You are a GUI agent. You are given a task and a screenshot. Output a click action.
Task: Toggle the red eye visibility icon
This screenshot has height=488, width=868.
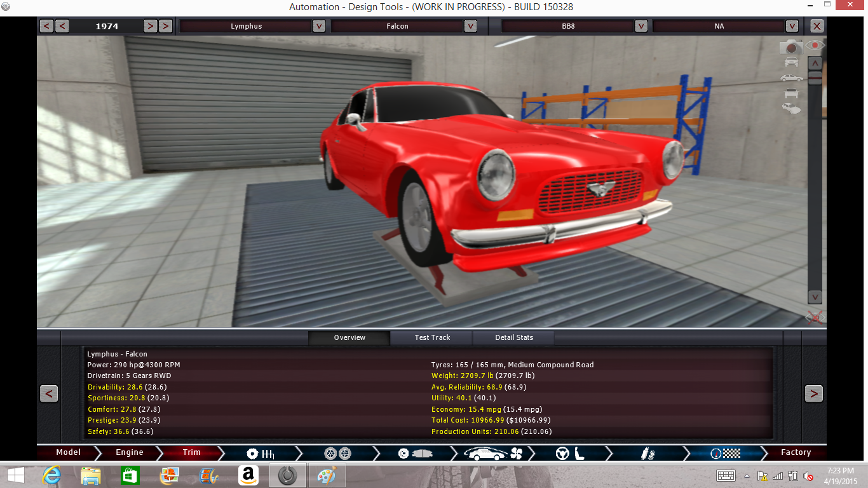tap(814, 46)
